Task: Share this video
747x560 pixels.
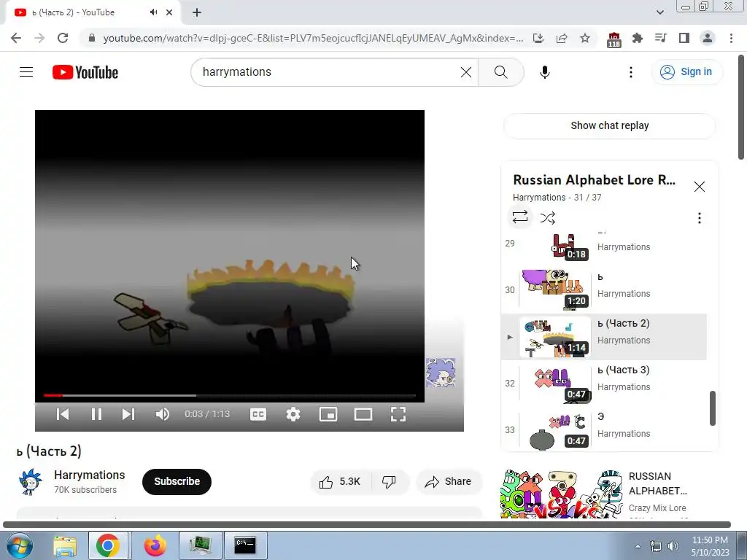Action: pyautogui.click(x=449, y=481)
